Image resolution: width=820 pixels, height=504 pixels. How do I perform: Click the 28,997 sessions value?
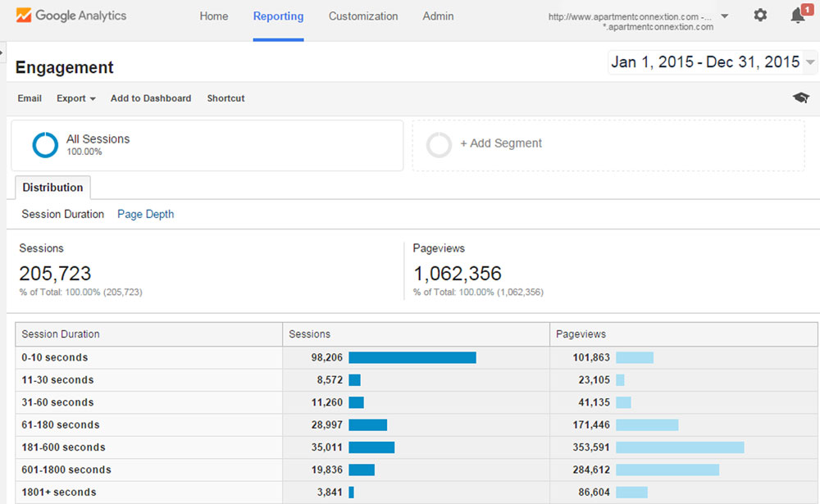click(327, 425)
